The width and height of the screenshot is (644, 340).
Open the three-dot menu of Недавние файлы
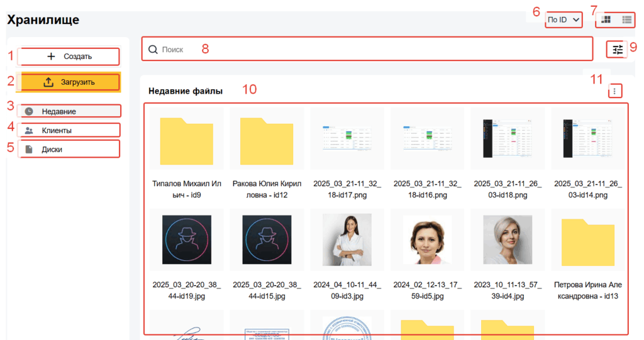click(x=614, y=90)
